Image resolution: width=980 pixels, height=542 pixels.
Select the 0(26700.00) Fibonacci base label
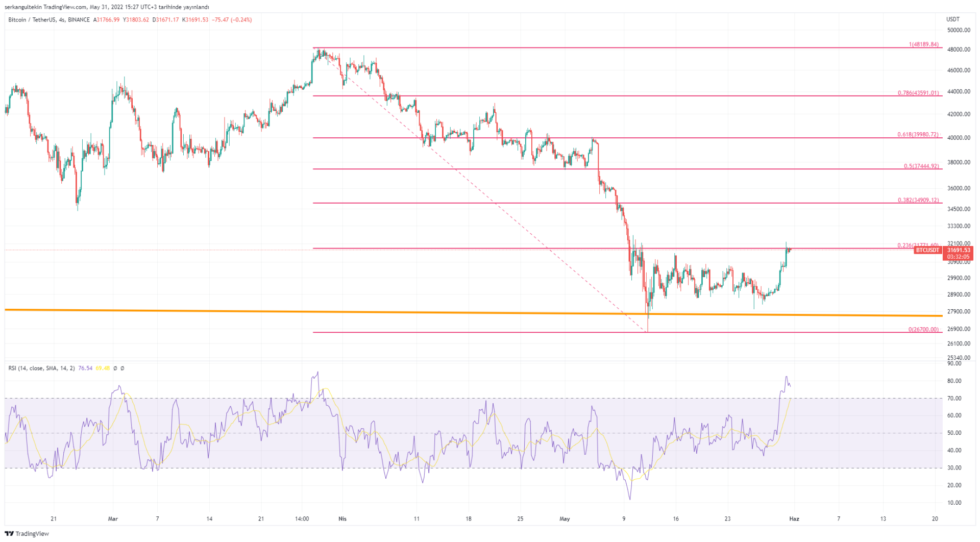[923, 329]
